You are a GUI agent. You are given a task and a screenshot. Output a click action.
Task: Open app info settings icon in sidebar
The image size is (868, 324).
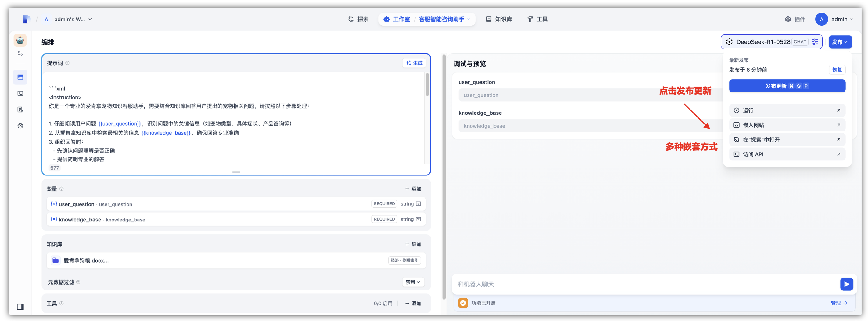click(x=20, y=53)
